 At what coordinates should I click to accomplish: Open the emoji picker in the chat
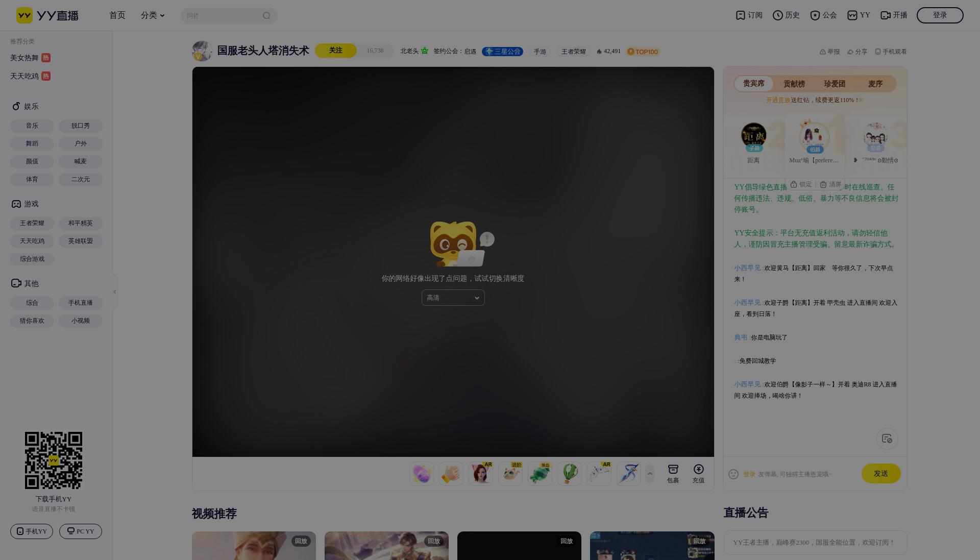point(733,474)
